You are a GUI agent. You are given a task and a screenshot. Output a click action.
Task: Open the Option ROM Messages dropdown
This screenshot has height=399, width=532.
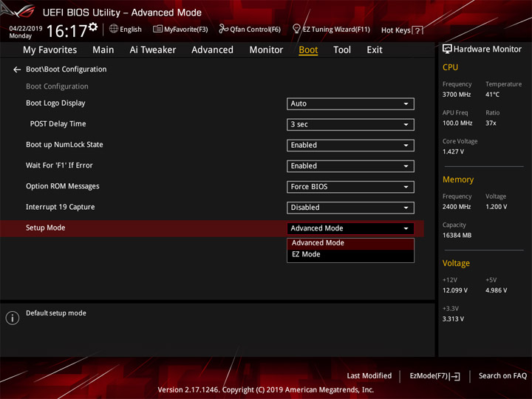(350, 187)
